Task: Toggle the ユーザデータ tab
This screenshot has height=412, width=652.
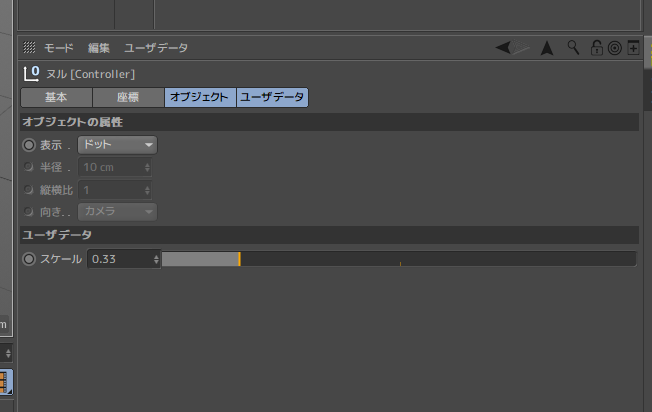Action: pyautogui.click(x=272, y=97)
